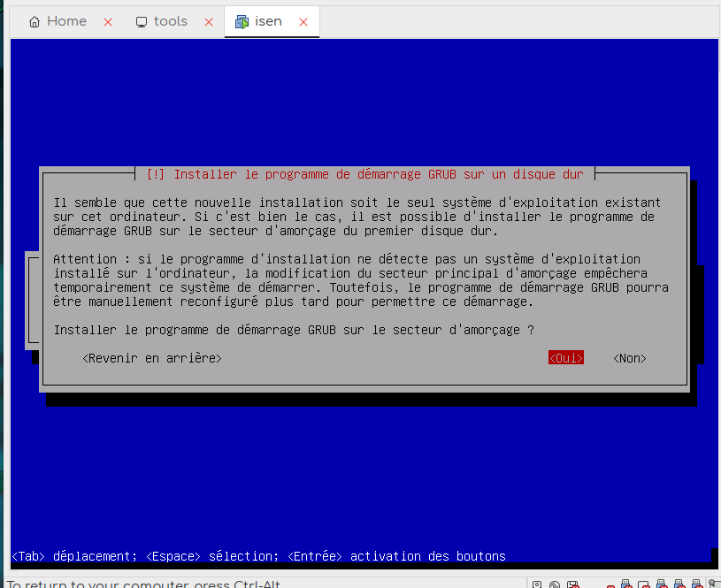This screenshot has width=721, height=588.
Task: Click the CD/DVD drive status icon
Action: (555, 584)
